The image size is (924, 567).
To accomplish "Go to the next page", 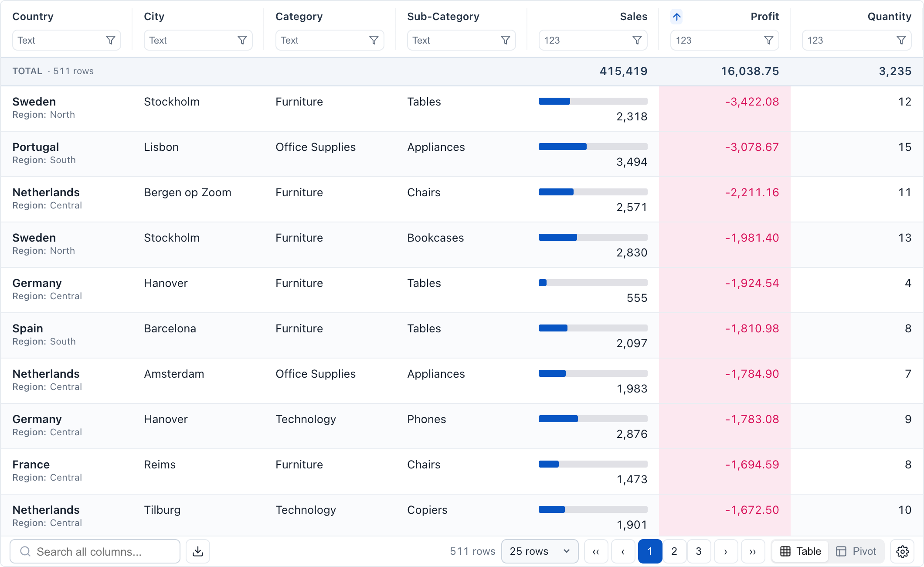I will 726,551.
